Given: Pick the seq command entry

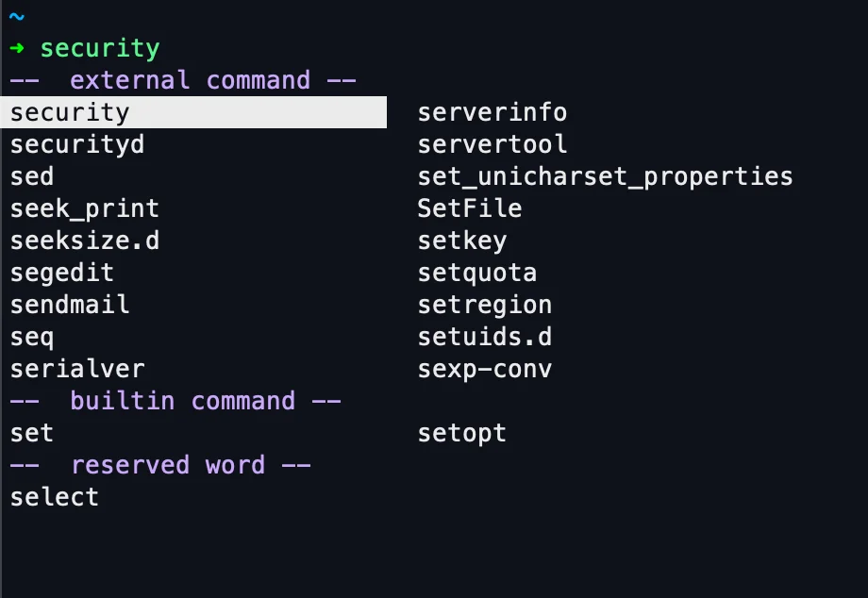Looking at the screenshot, I should coord(32,338).
